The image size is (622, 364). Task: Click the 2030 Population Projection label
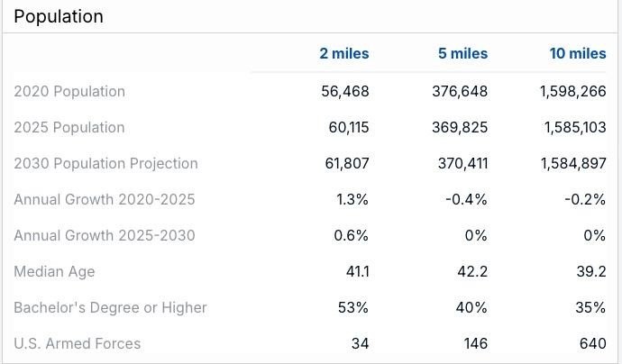(x=105, y=164)
